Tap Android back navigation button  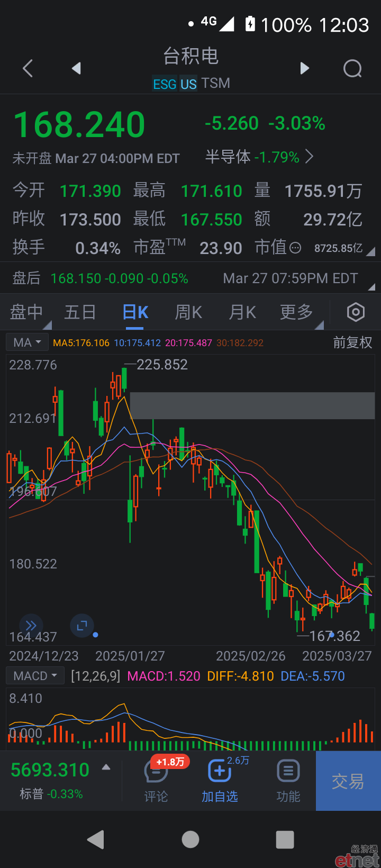pos(96,839)
